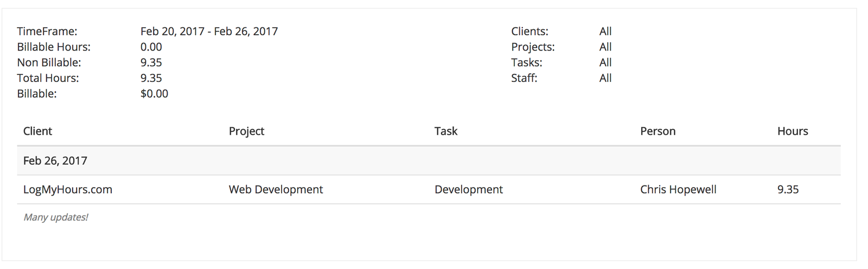868x269 pixels.
Task: Click the 'Many updates!' note text
Action: tap(55, 217)
